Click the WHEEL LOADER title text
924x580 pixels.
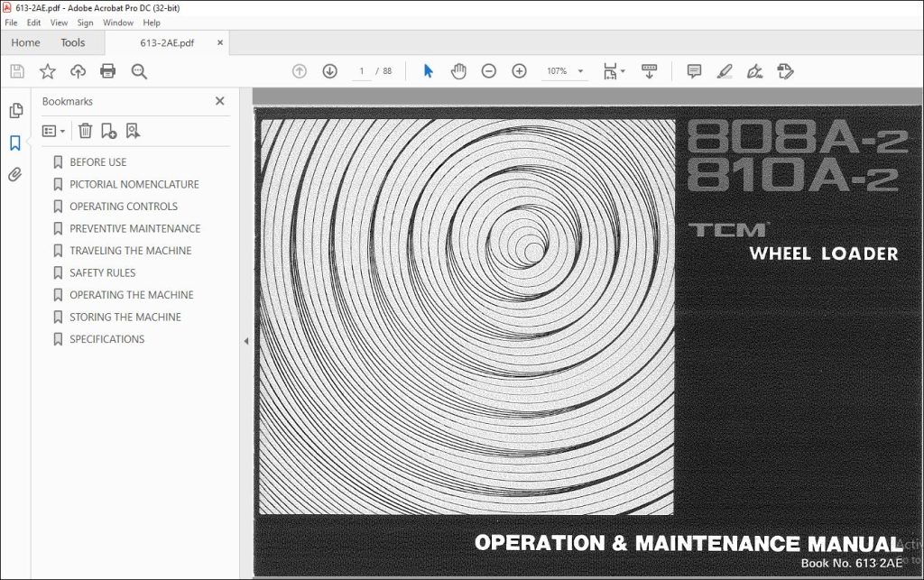click(x=823, y=253)
